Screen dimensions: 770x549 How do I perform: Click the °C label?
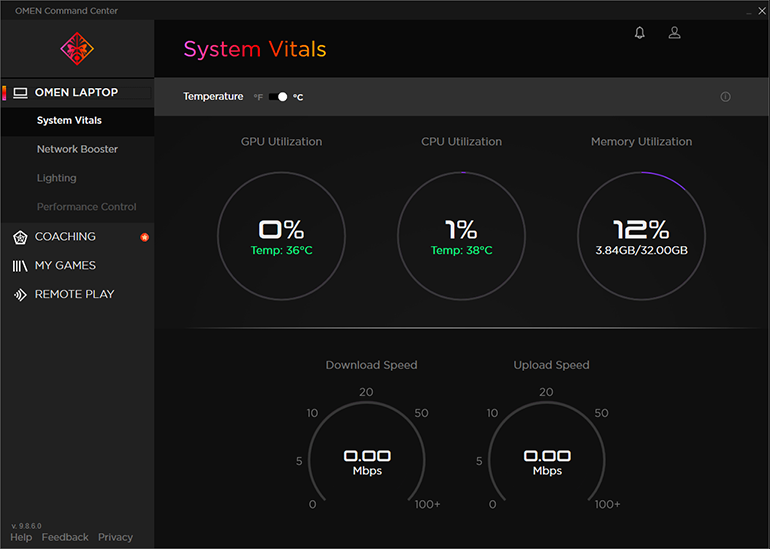298,97
